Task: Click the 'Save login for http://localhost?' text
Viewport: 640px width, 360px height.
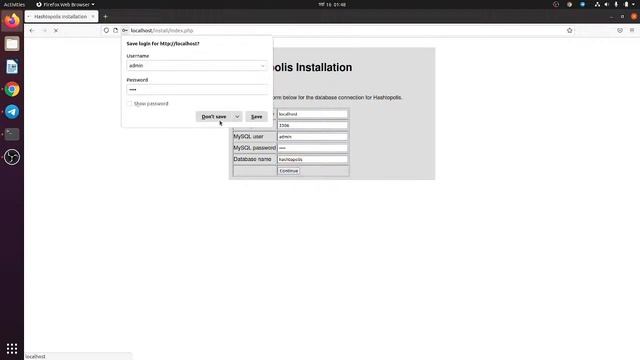Action: point(163,44)
